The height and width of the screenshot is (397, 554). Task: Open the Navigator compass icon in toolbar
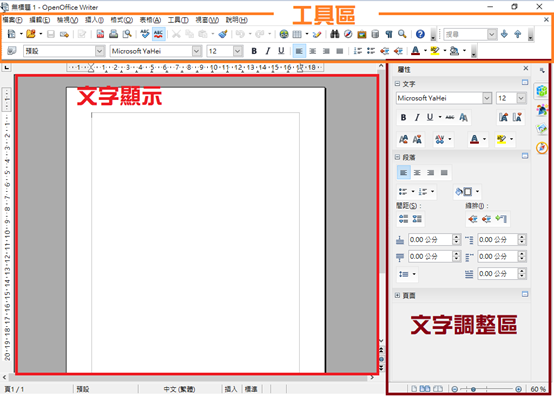tap(348, 34)
